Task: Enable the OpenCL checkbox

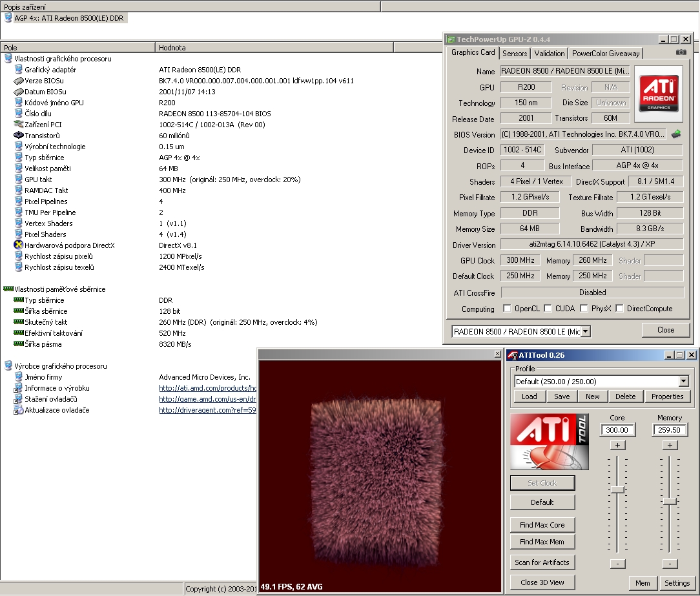Action: 507,309
